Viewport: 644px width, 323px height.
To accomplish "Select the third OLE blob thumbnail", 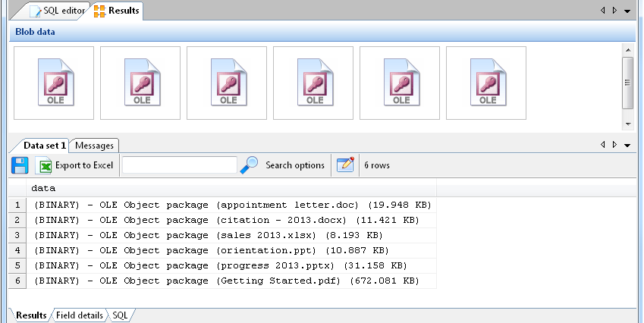I will 227,83.
